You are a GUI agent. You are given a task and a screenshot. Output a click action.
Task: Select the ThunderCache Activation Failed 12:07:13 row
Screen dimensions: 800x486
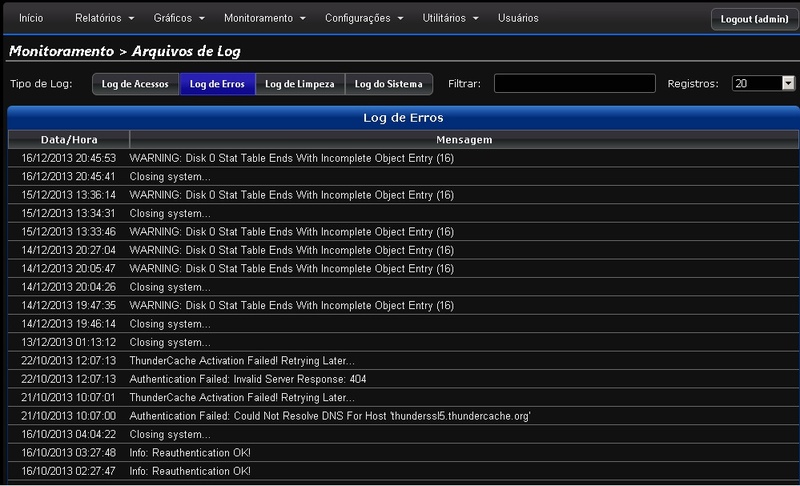242,361
